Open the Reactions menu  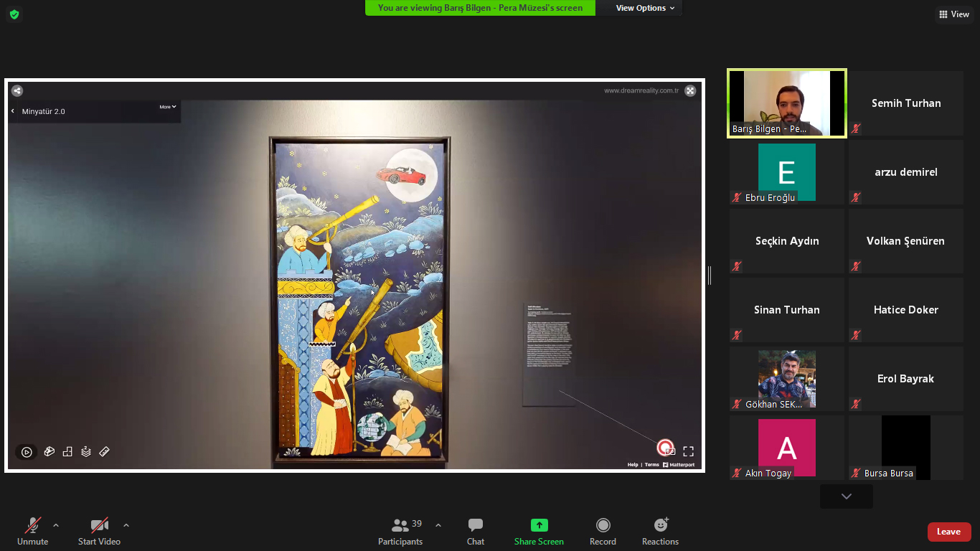click(660, 532)
